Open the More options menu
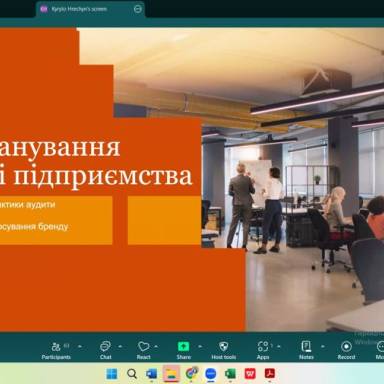The width and height of the screenshot is (384, 384). click(x=380, y=350)
